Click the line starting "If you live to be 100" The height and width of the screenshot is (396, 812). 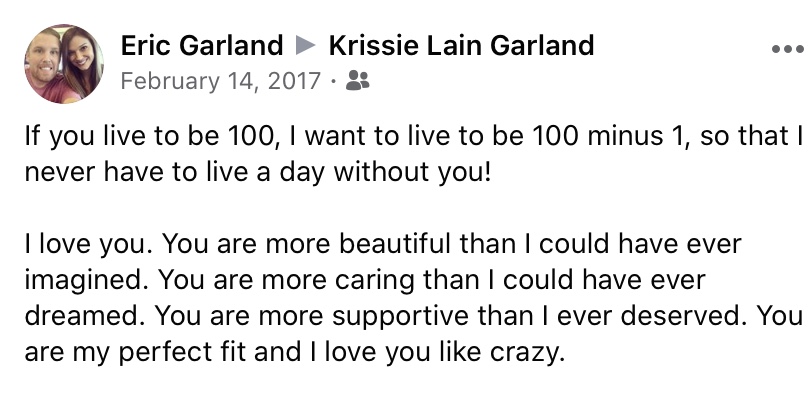click(414, 136)
